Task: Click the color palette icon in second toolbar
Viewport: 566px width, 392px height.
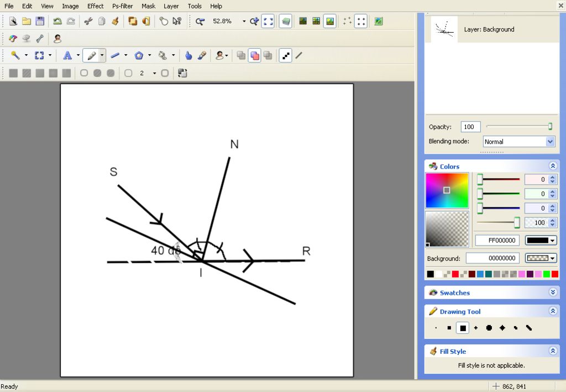Action: pyautogui.click(x=13, y=38)
